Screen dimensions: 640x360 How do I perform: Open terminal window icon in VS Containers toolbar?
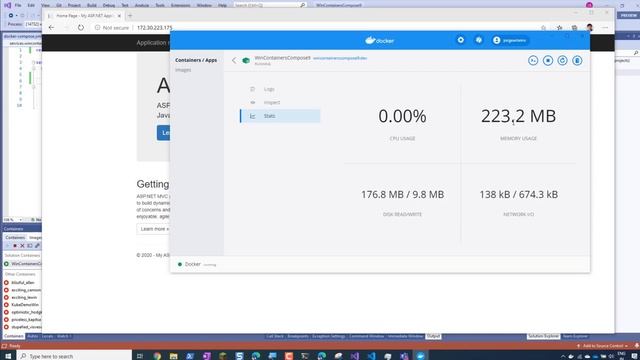click(x=30, y=246)
